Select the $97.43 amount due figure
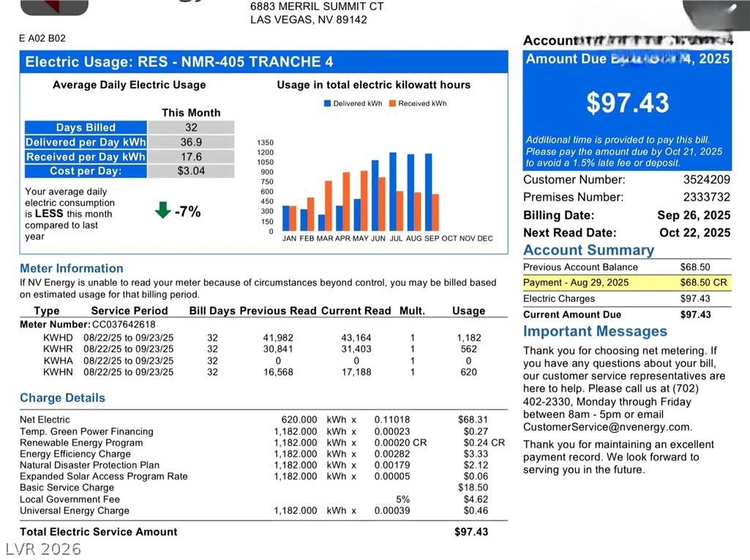 click(628, 103)
